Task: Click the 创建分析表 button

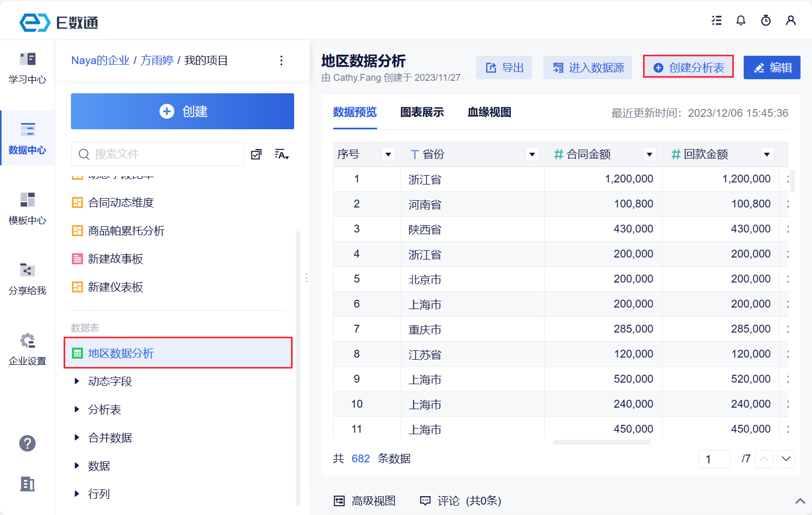Action: 688,67
